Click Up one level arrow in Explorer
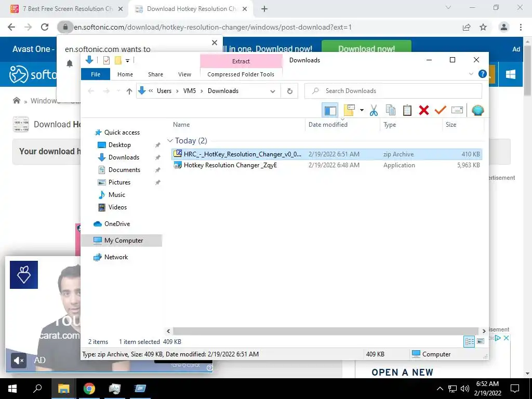 tap(129, 91)
